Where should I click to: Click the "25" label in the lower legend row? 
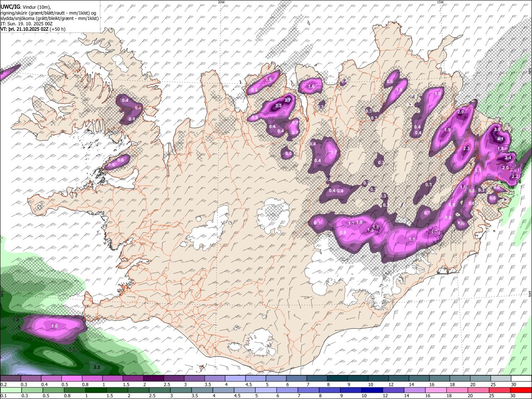click(x=491, y=396)
